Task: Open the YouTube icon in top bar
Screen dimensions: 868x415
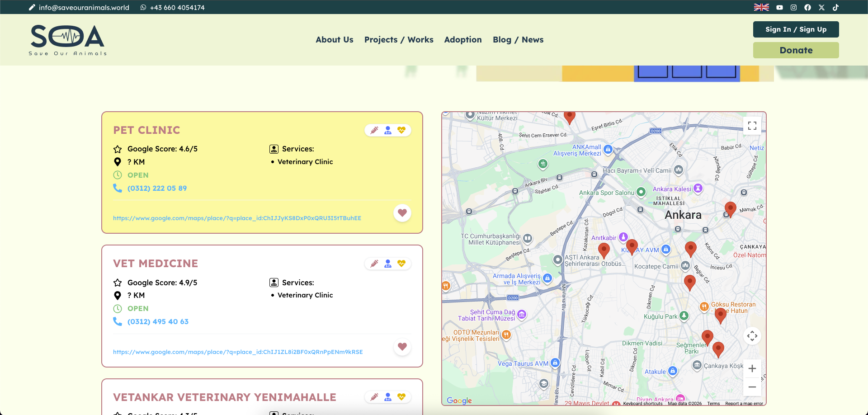Action: pos(779,7)
